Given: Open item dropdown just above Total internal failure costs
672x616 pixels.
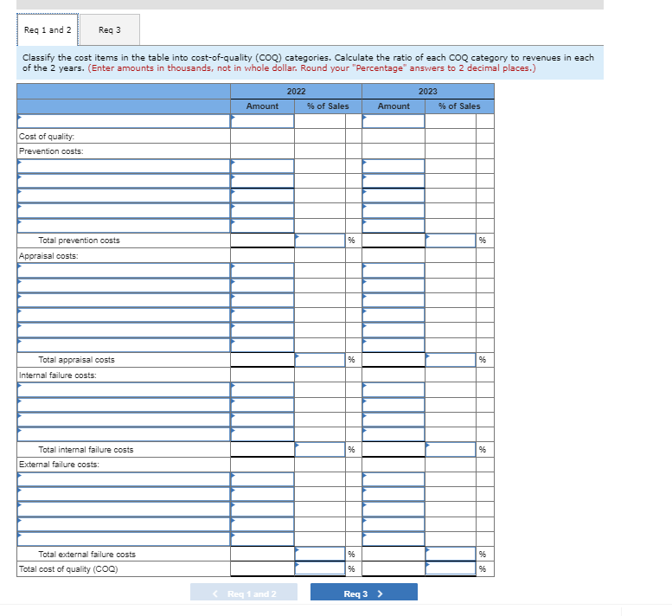Looking at the screenshot, I should point(124,434).
